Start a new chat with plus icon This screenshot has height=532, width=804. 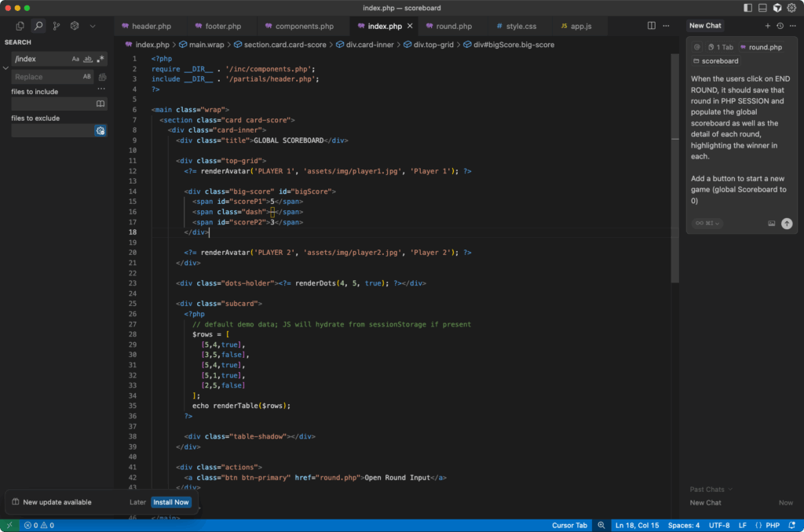[768, 26]
